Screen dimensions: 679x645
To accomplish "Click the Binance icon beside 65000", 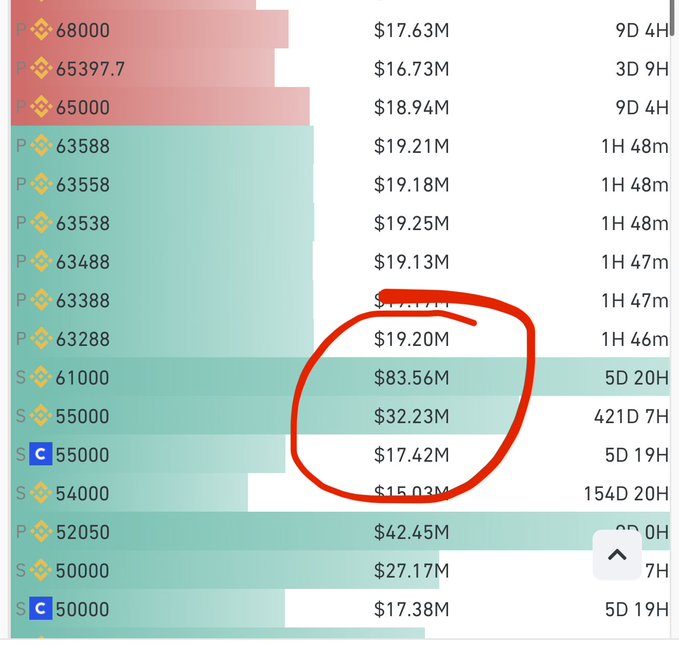I will (x=41, y=107).
